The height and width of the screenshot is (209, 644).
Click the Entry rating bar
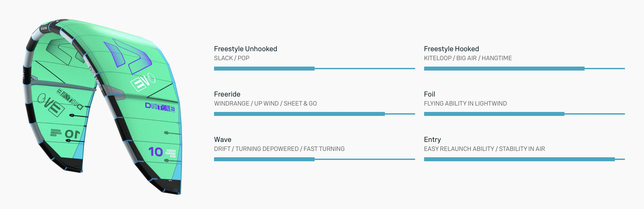[524, 159]
